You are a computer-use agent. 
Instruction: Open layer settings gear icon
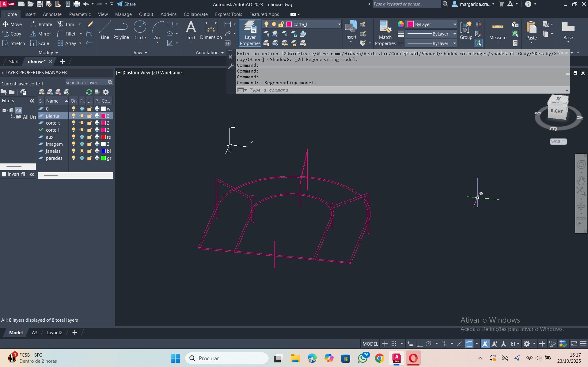(106, 92)
